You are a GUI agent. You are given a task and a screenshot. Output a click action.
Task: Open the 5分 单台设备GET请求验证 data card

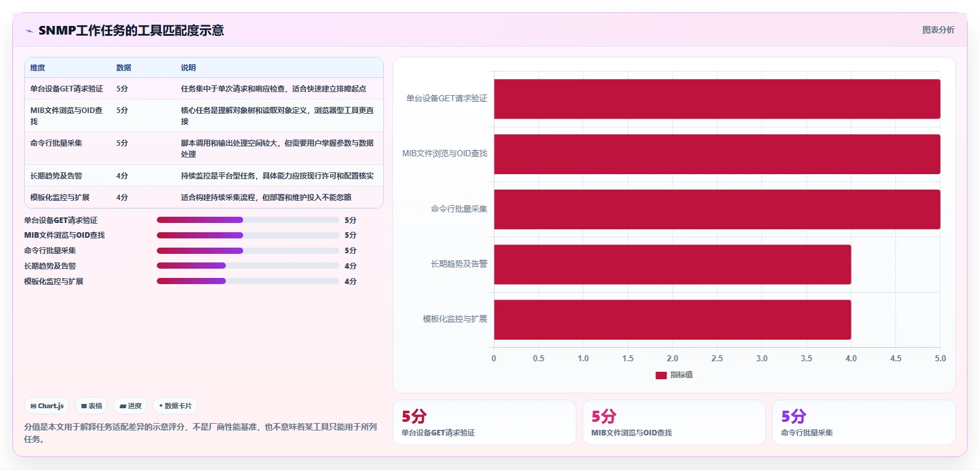pos(484,422)
